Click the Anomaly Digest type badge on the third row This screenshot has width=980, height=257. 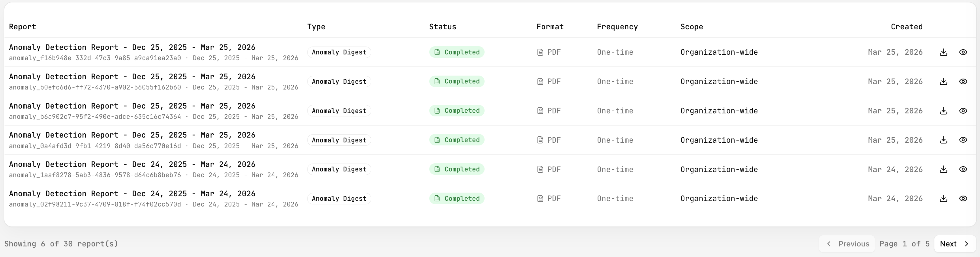point(339,111)
